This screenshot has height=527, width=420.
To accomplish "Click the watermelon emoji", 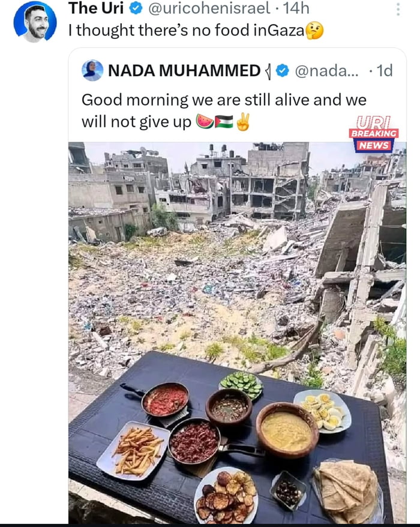I will click(x=205, y=122).
